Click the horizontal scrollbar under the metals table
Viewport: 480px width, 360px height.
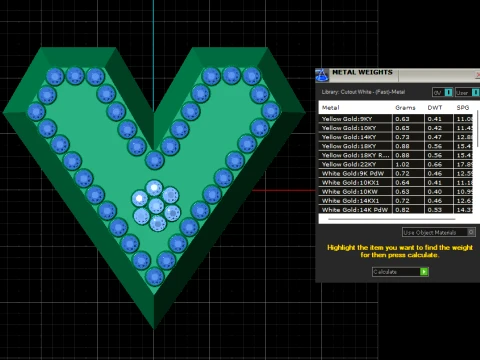click(392, 219)
